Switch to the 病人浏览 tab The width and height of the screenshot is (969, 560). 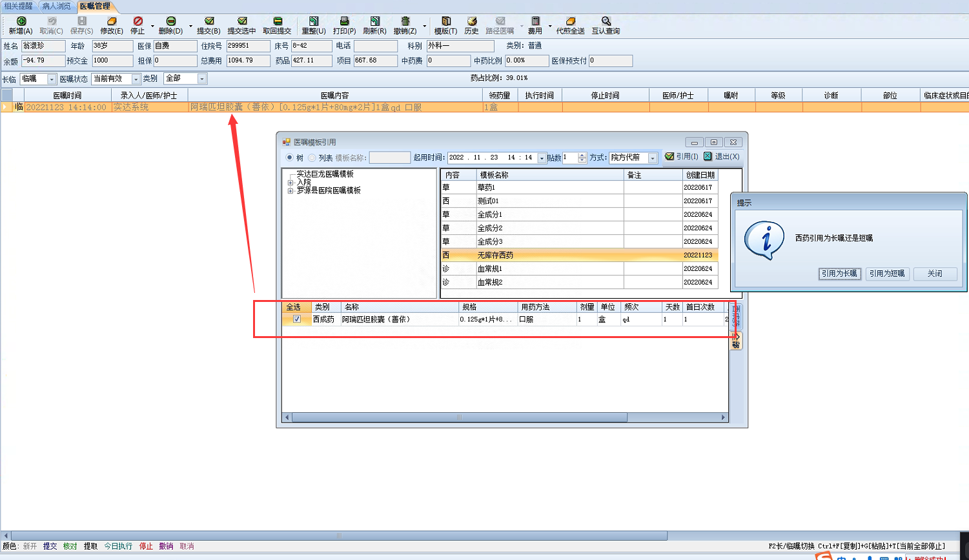tap(57, 6)
